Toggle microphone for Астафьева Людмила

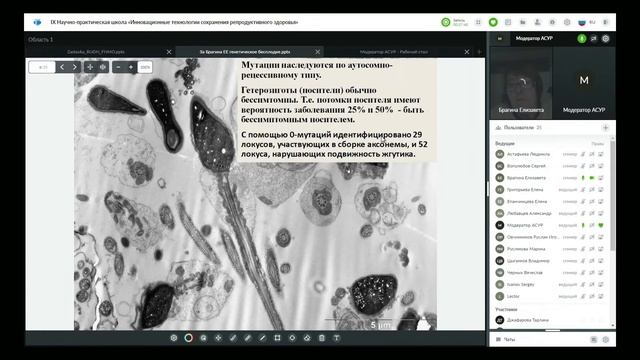[x=583, y=154]
